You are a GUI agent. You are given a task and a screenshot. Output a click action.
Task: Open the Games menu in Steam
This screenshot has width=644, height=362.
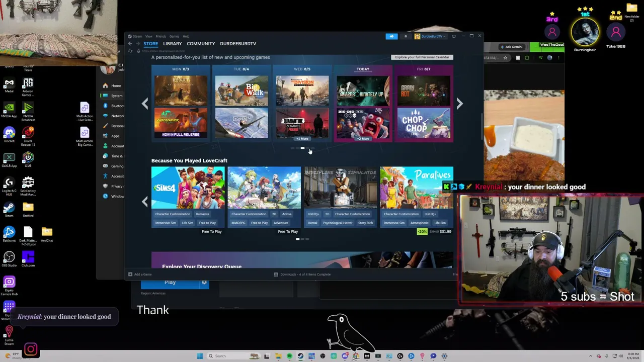click(x=174, y=36)
